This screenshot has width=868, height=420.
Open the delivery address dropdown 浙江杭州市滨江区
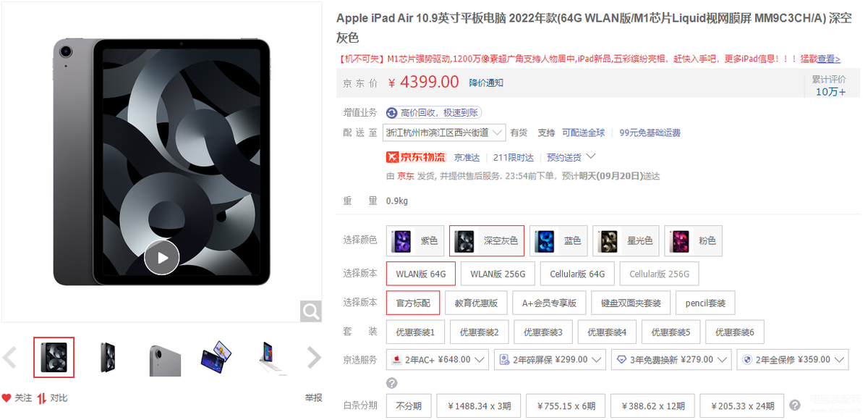[x=446, y=133]
